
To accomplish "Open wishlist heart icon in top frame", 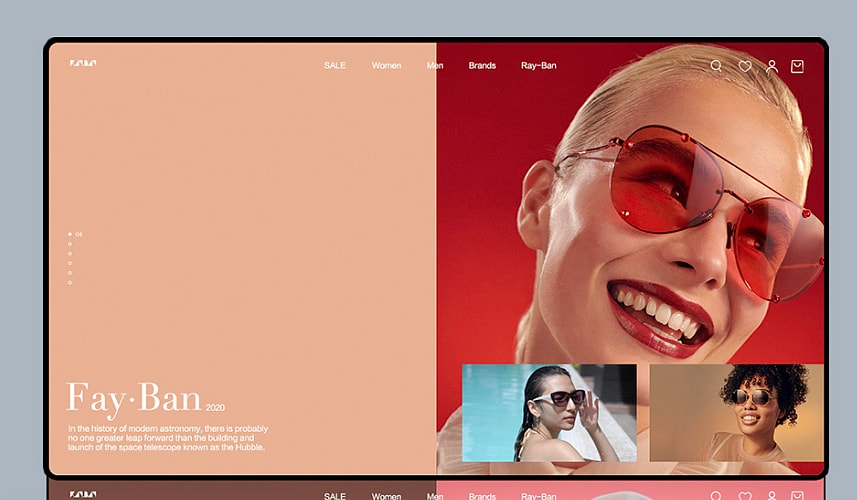I will pos(744,66).
